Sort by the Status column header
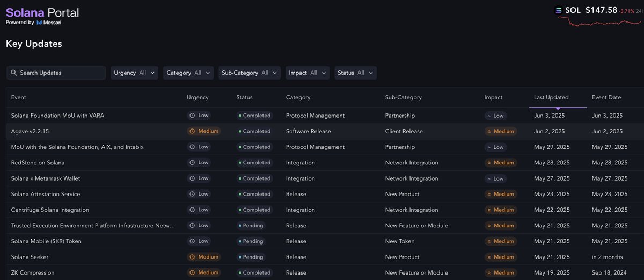The image size is (644, 280). coord(244,97)
